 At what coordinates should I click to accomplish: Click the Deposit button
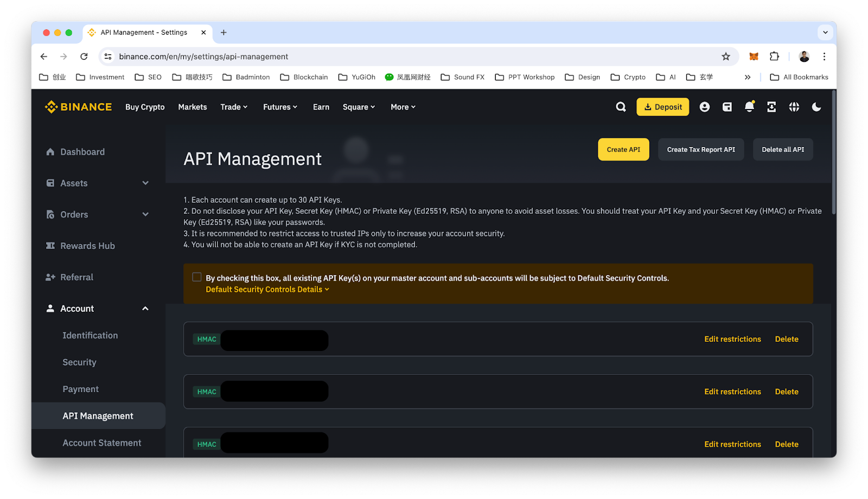[663, 107]
